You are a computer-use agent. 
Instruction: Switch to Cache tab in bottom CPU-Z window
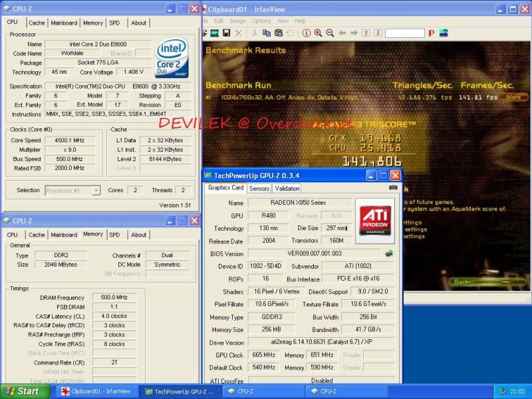pyautogui.click(x=37, y=235)
